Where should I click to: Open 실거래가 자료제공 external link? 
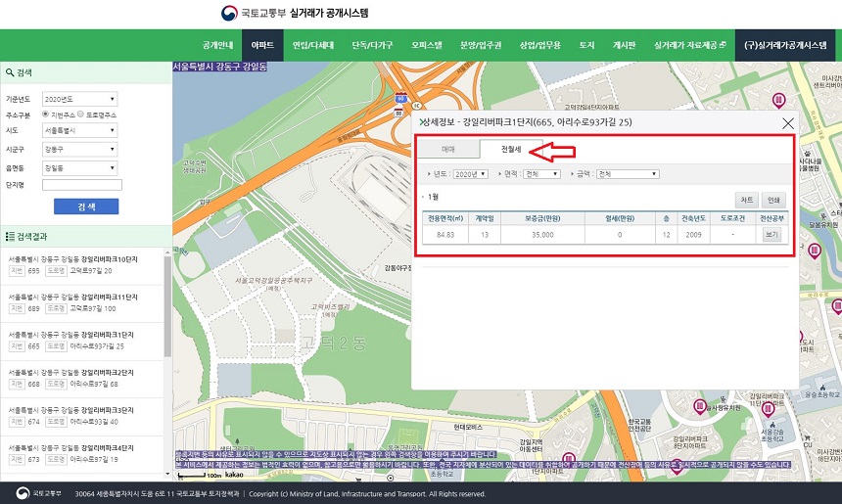point(690,45)
